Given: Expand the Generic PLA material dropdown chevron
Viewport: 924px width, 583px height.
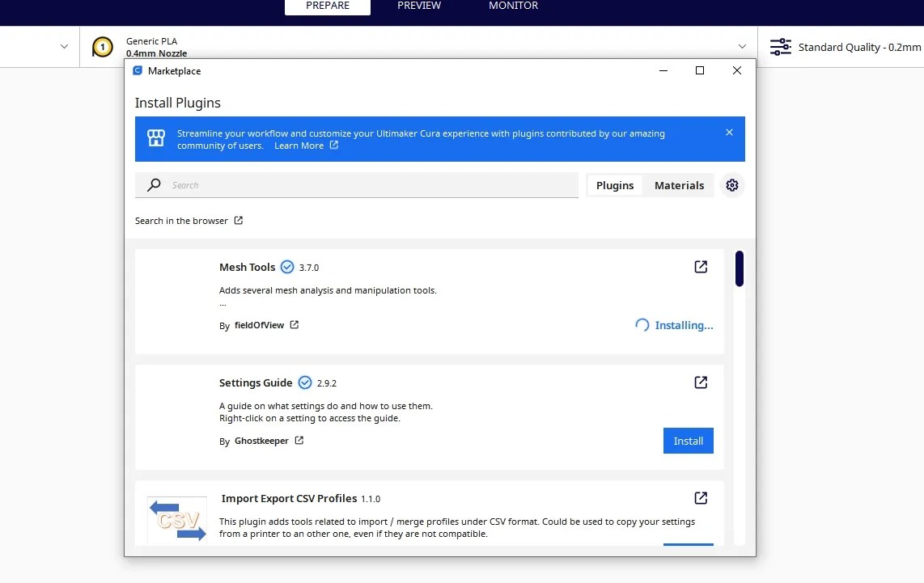Looking at the screenshot, I should pyautogui.click(x=742, y=47).
